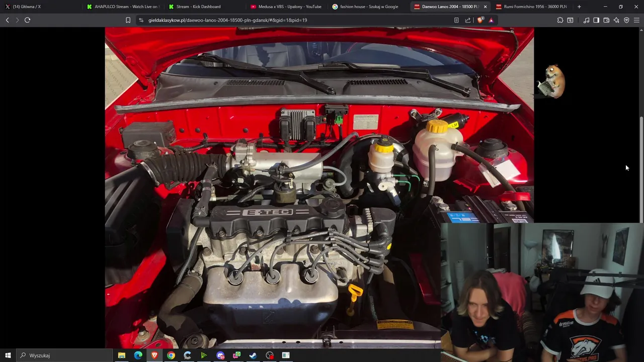Open the Brave VPN shield icon

626,20
